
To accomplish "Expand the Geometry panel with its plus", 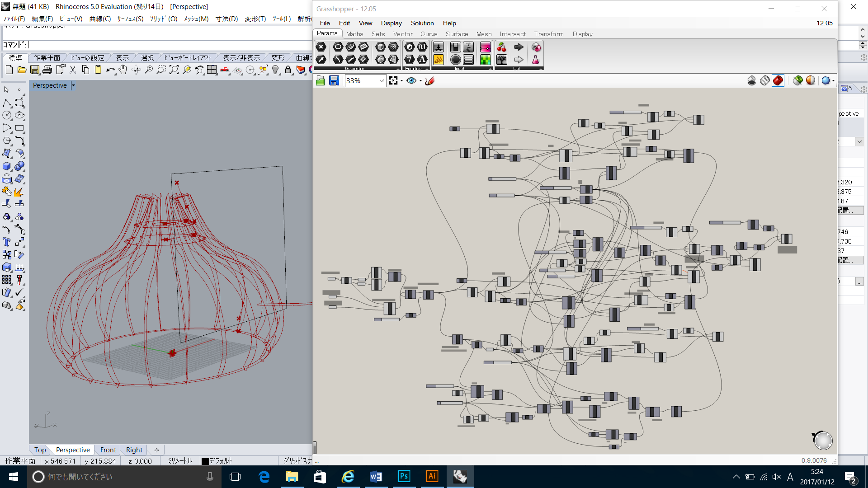I will tap(398, 69).
